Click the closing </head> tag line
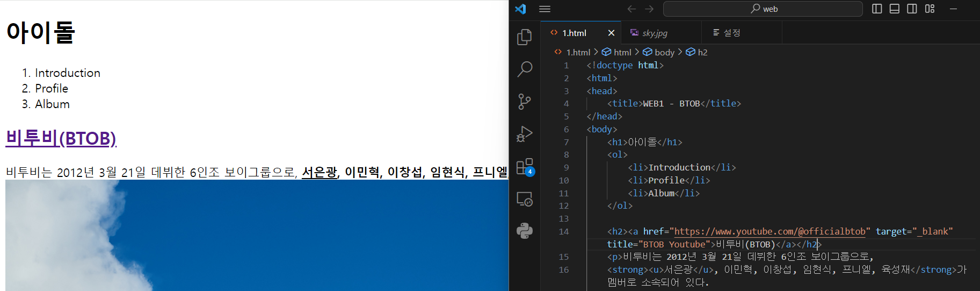Screen dimensions: 980x291 tap(605, 116)
